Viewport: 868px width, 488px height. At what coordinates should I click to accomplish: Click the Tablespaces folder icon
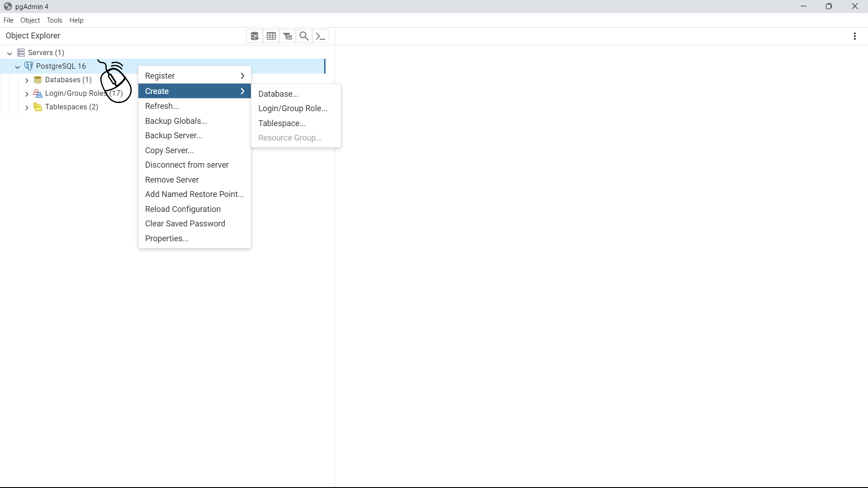pos(38,107)
